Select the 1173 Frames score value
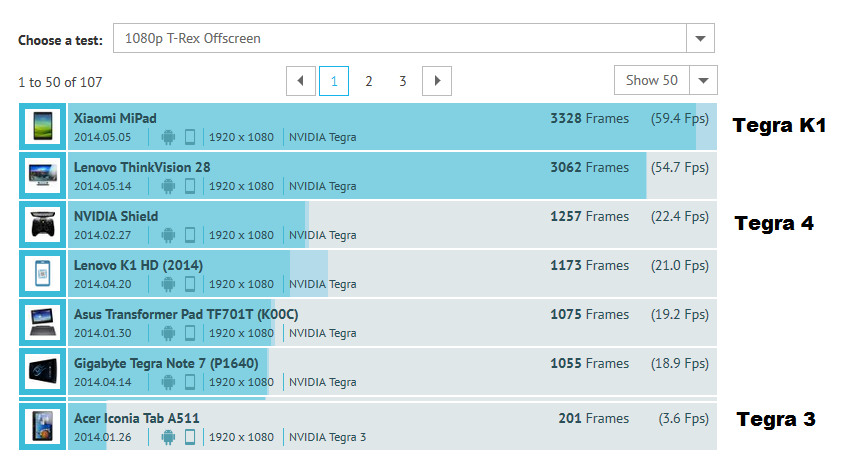This screenshot has height=466, width=844. [x=589, y=265]
